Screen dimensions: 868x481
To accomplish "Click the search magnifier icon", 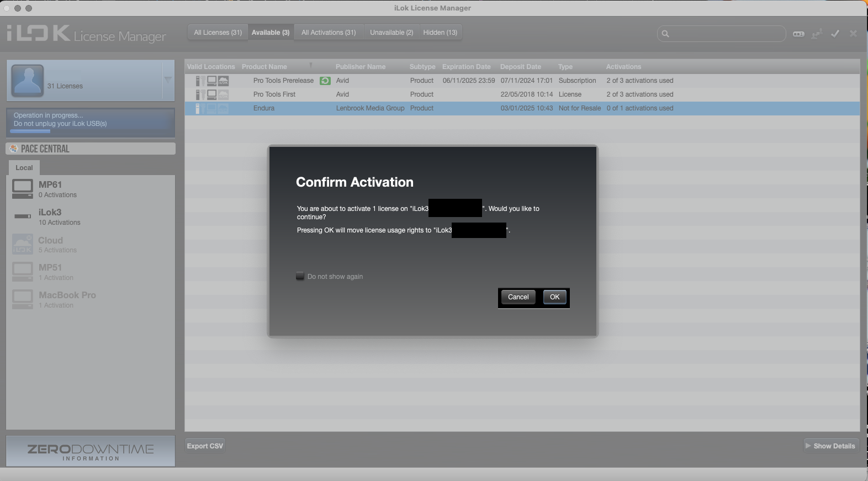I will tap(665, 34).
